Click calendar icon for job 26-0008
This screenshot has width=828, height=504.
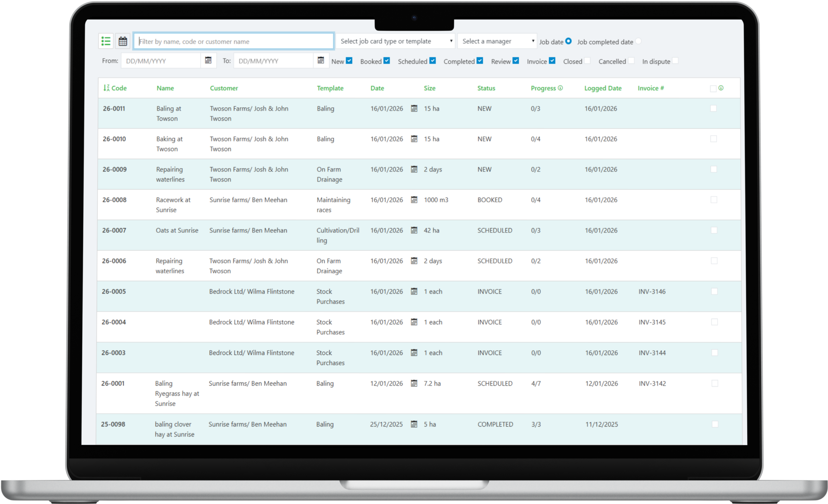click(x=414, y=200)
